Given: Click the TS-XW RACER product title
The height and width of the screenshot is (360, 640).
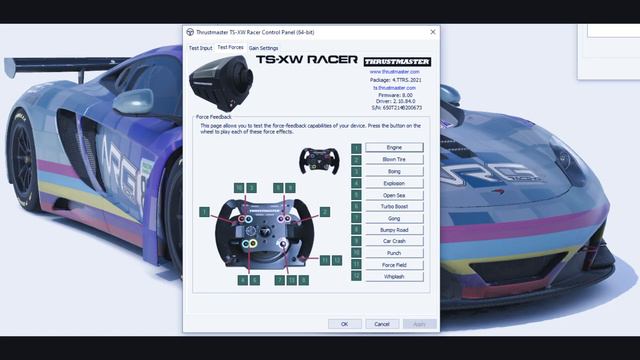Looking at the screenshot, I should click(x=307, y=60).
